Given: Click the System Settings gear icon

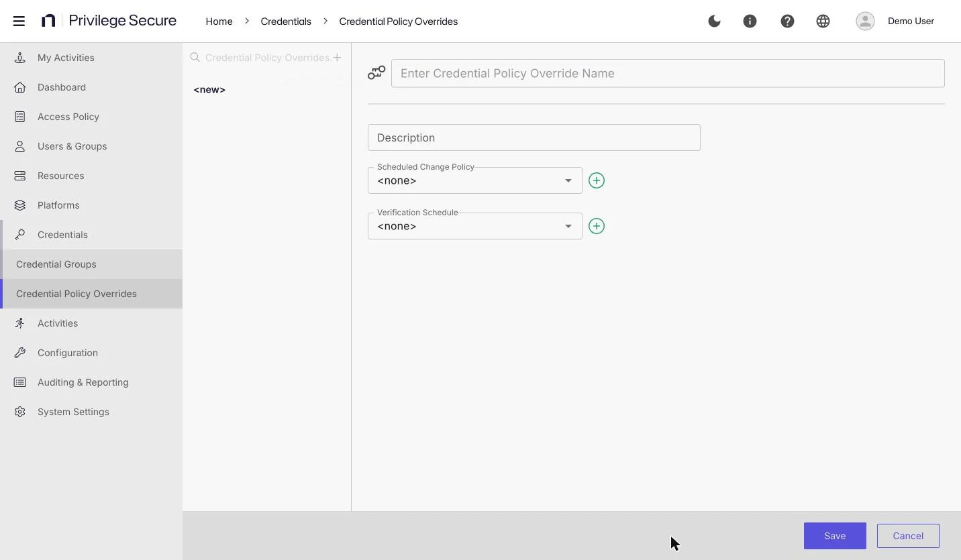Looking at the screenshot, I should (x=20, y=412).
